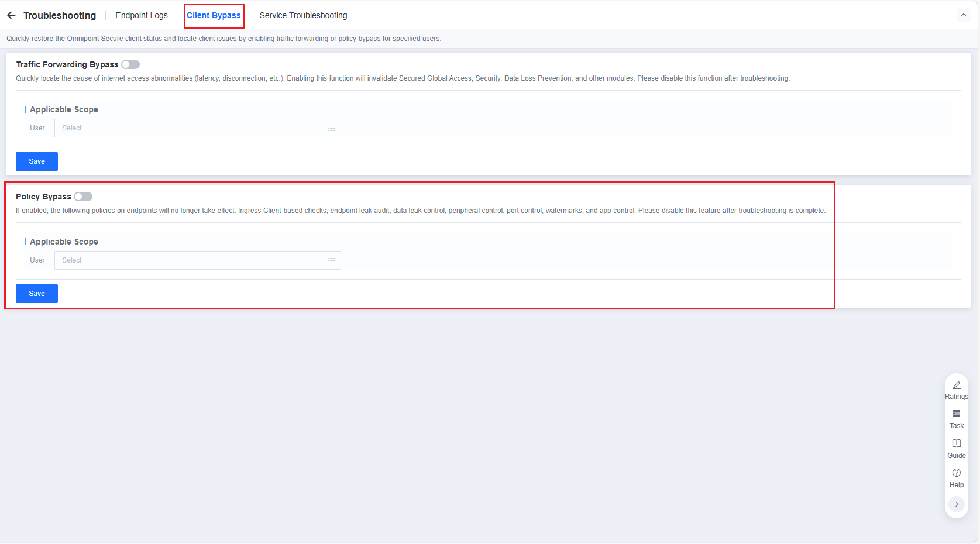The width and height of the screenshot is (980, 544).
Task: Click list icon in Policy Bypass user field
Action: click(332, 260)
